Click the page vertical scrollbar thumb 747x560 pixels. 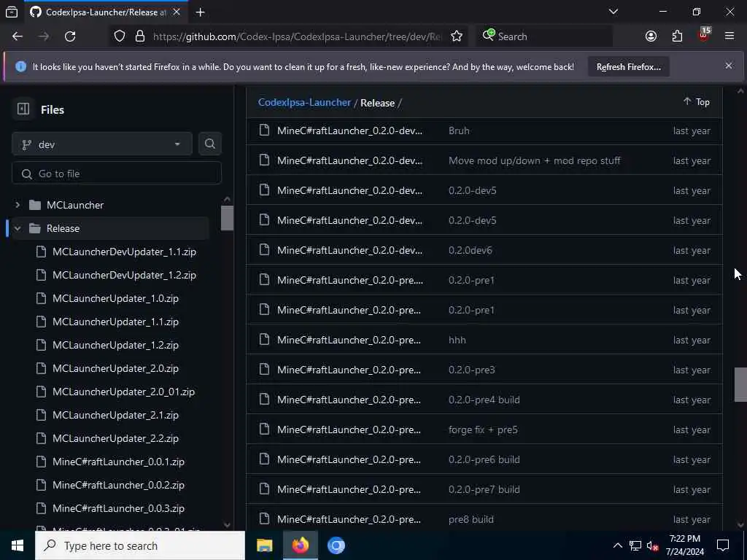740,384
